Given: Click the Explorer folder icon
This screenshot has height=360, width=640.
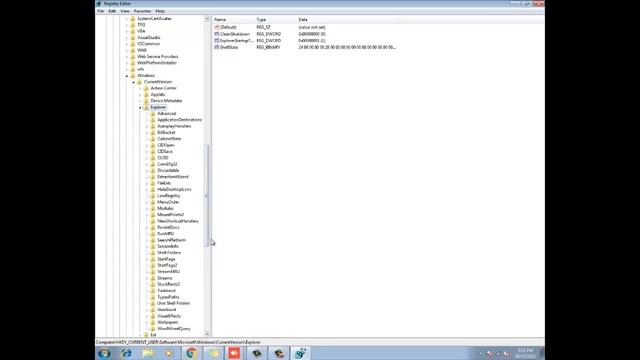Looking at the screenshot, I should (x=146, y=107).
